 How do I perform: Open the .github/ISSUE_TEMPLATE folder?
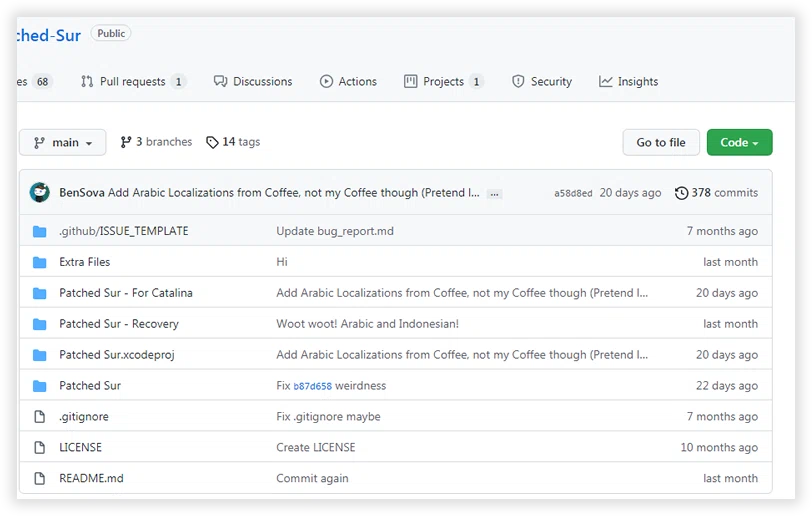124,231
